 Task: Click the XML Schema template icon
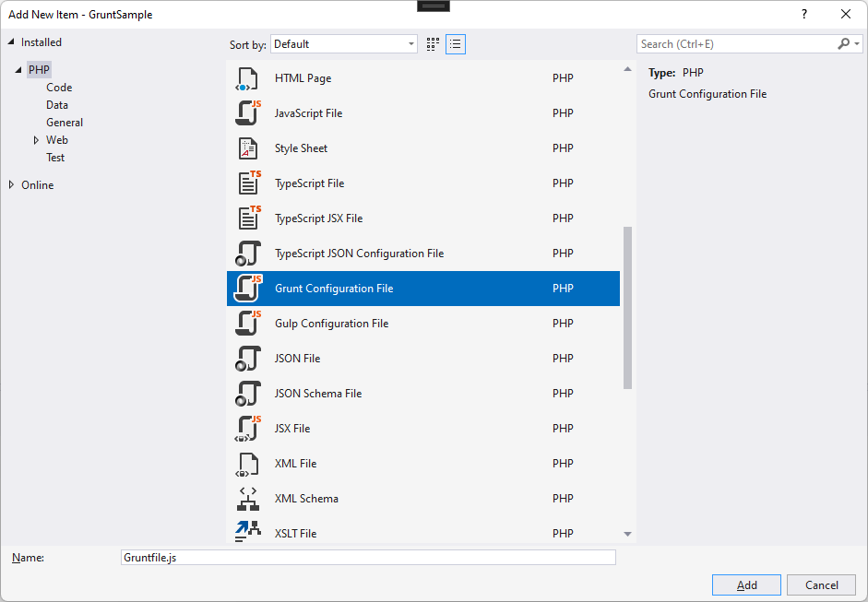pyautogui.click(x=247, y=499)
